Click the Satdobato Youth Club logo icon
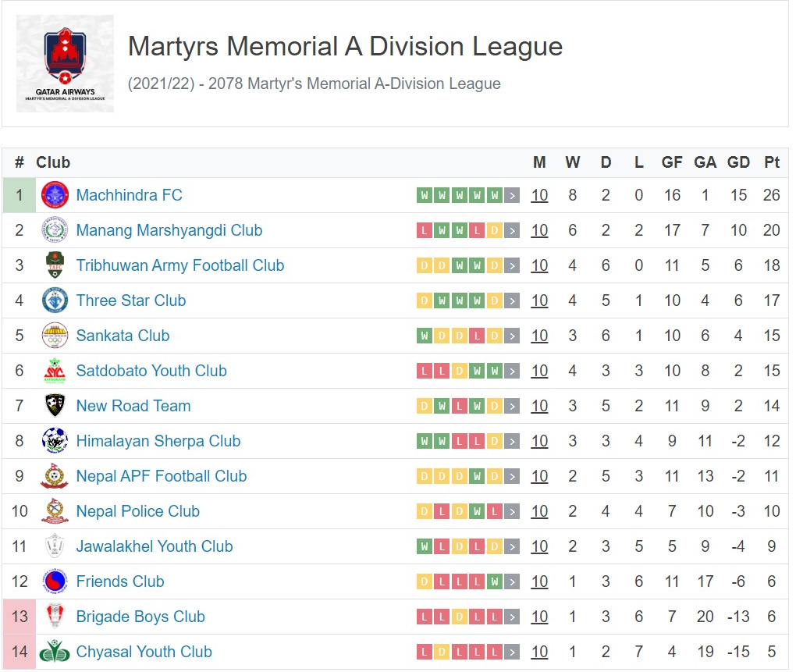 (55, 371)
